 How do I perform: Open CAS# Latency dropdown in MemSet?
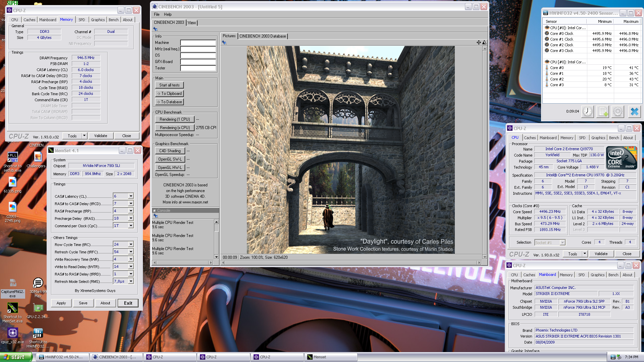coord(131,196)
